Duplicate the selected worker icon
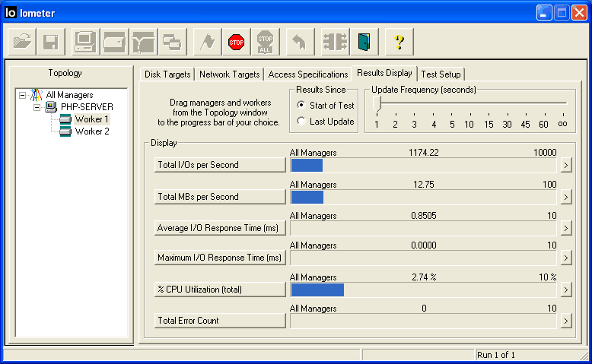This screenshot has width=592, height=364. click(x=173, y=42)
